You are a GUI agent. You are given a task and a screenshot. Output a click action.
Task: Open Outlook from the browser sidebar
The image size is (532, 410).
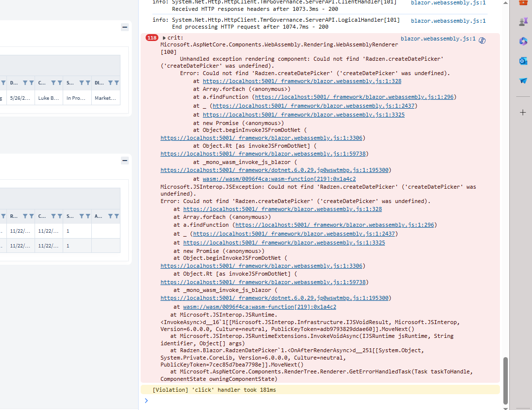(x=523, y=61)
